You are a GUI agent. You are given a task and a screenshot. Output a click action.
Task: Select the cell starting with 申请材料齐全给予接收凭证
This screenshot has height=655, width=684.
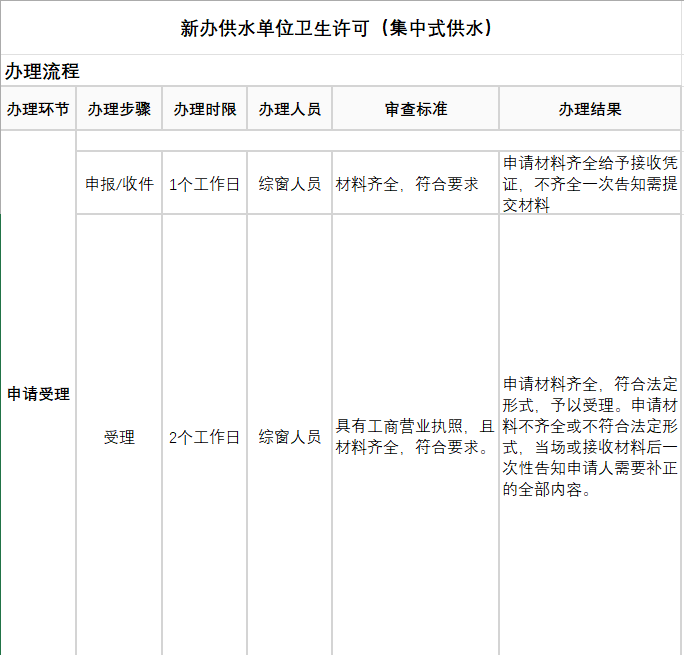tap(590, 184)
